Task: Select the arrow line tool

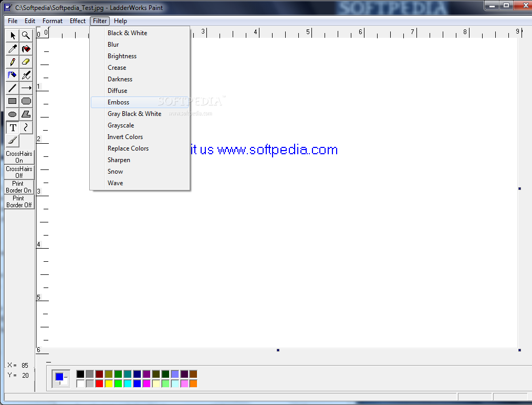Action: pos(26,88)
